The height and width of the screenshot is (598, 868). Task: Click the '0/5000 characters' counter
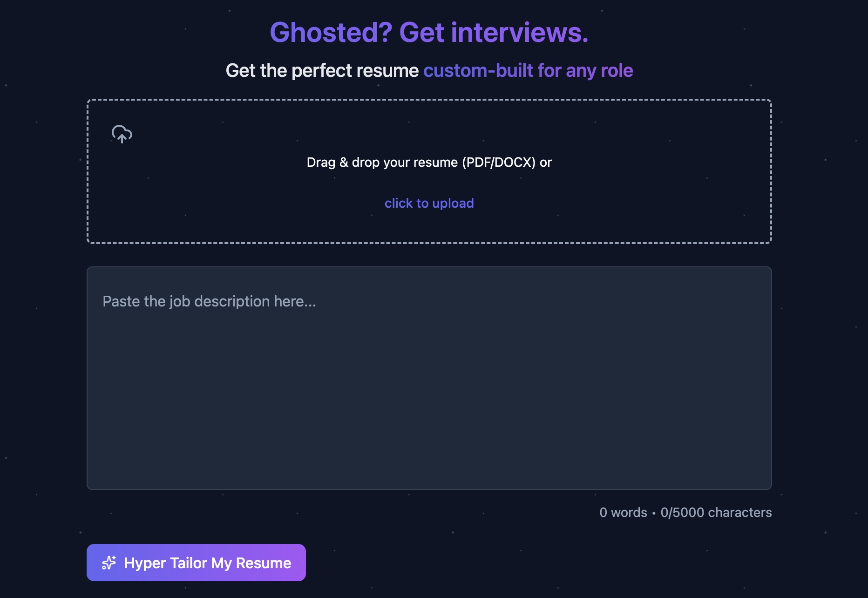click(x=716, y=513)
